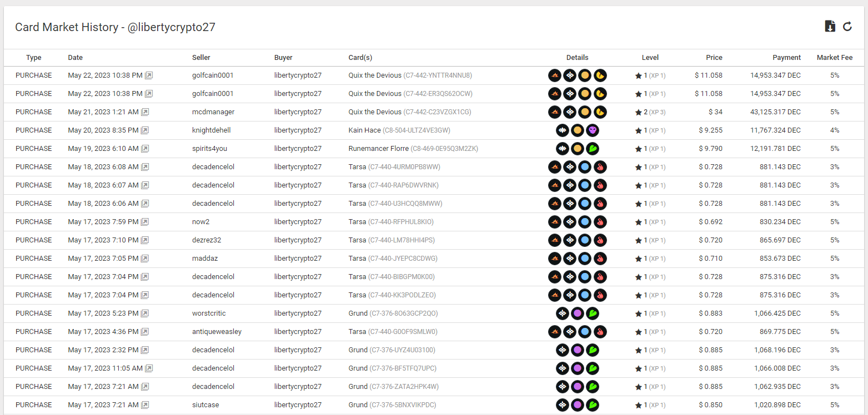Sort by the Seller column header

[x=201, y=58]
